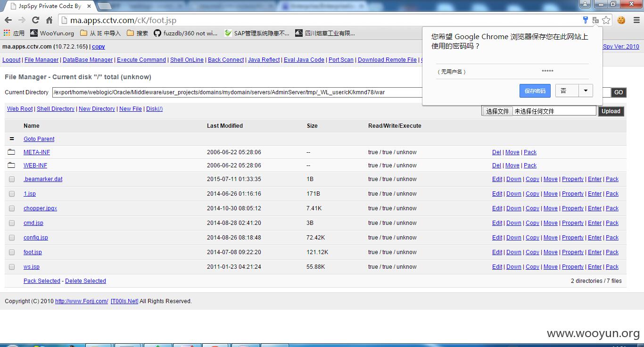Click Del link for META-INF
This screenshot has width=644, height=347.
pyautogui.click(x=496, y=152)
